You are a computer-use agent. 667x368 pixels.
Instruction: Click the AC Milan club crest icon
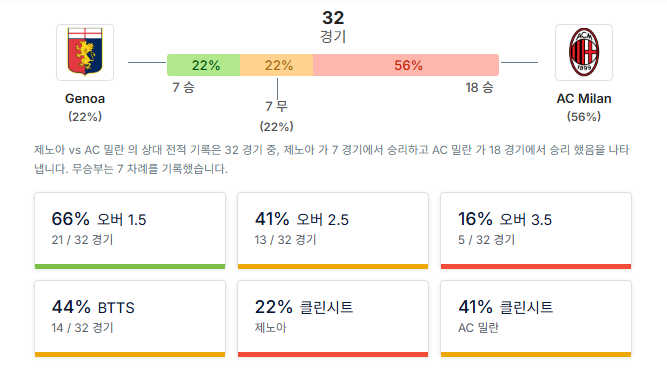(584, 52)
